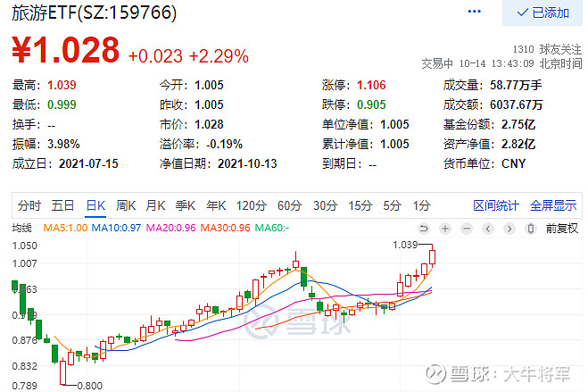The width and height of the screenshot is (588, 392).
Task: Click the 涨停 value 1.106
Action: pos(371,85)
